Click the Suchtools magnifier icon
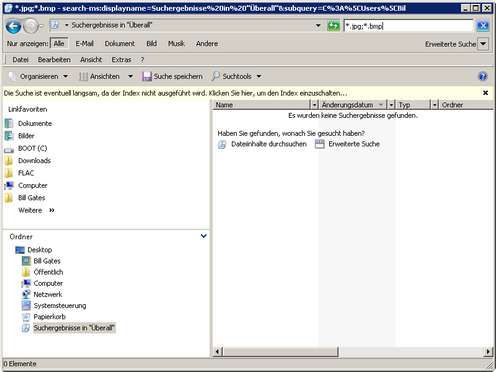The image size is (496, 372). click(216, 76)
